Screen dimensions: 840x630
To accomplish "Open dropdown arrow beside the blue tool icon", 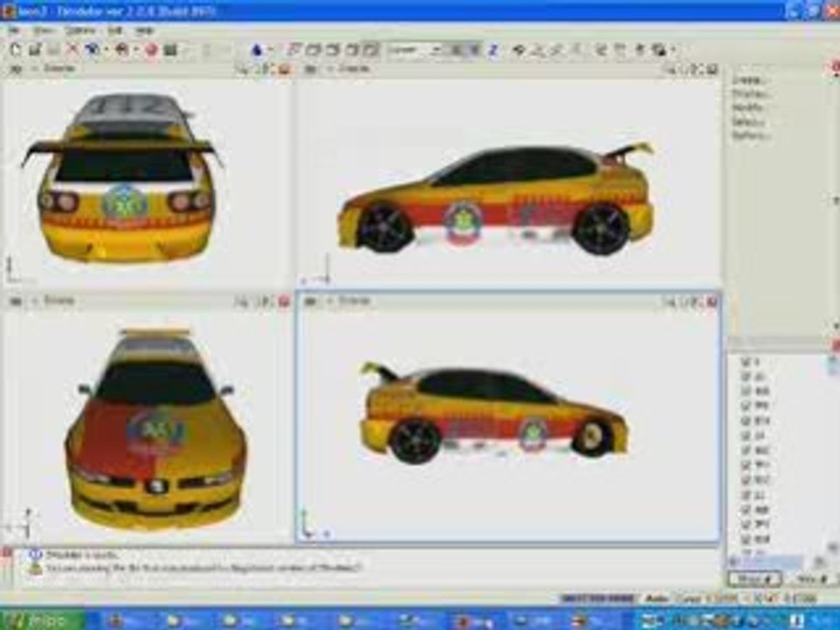I will pyautogui.click(x=107, y=50).
